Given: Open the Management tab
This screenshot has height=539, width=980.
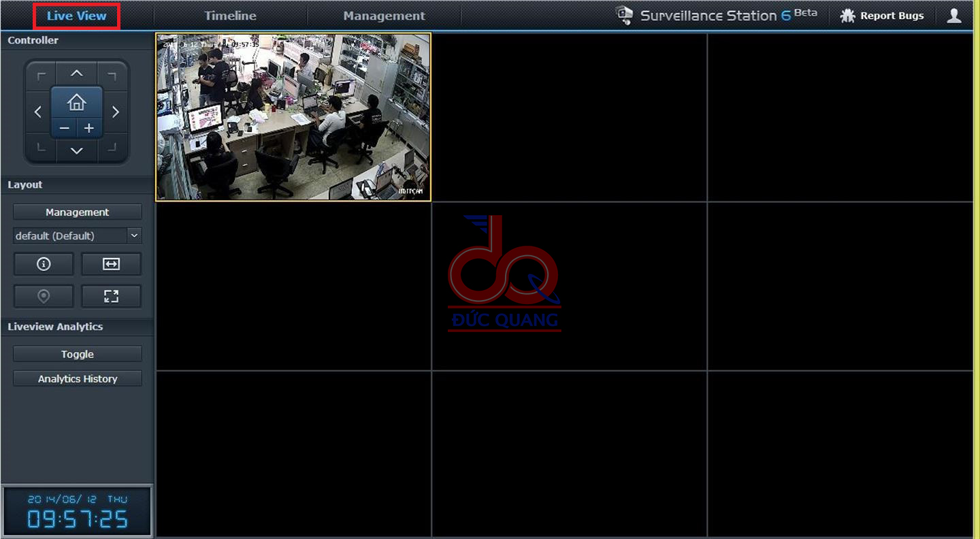Looking at the screenshot, I should click(384, 16).
